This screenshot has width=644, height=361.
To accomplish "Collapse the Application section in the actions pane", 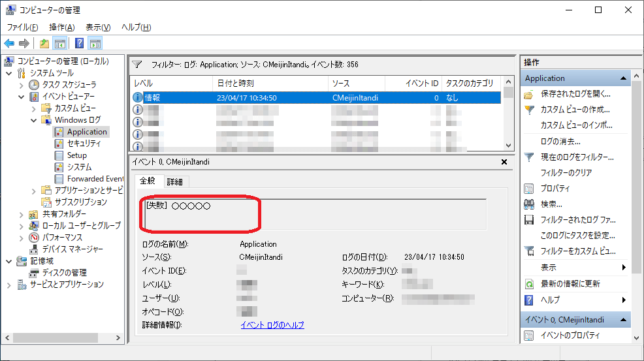I will pyautogui.click(x=624, y=78).
